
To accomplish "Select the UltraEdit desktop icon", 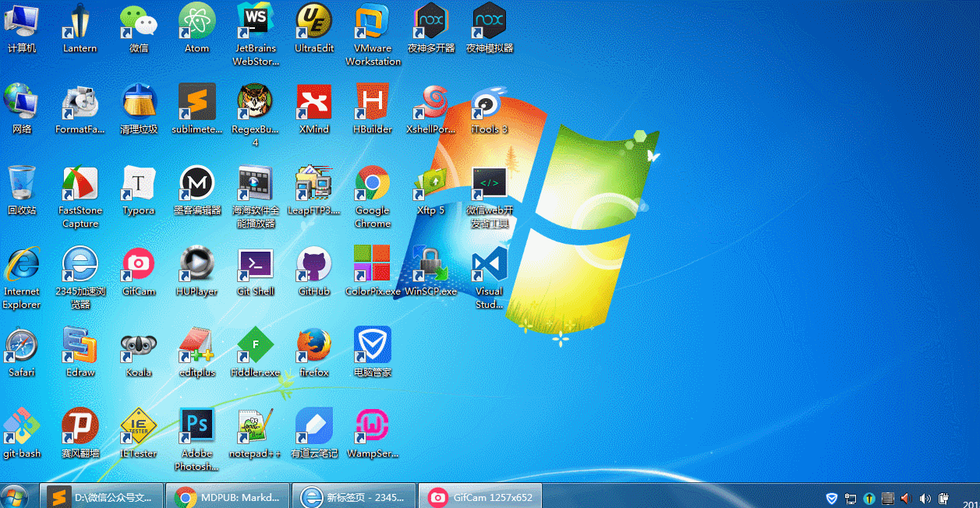I will tap(314, 28).
